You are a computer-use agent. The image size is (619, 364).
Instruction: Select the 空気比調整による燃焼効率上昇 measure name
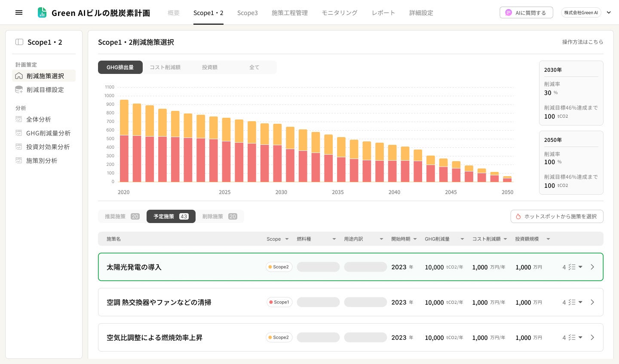click(155, 337)
